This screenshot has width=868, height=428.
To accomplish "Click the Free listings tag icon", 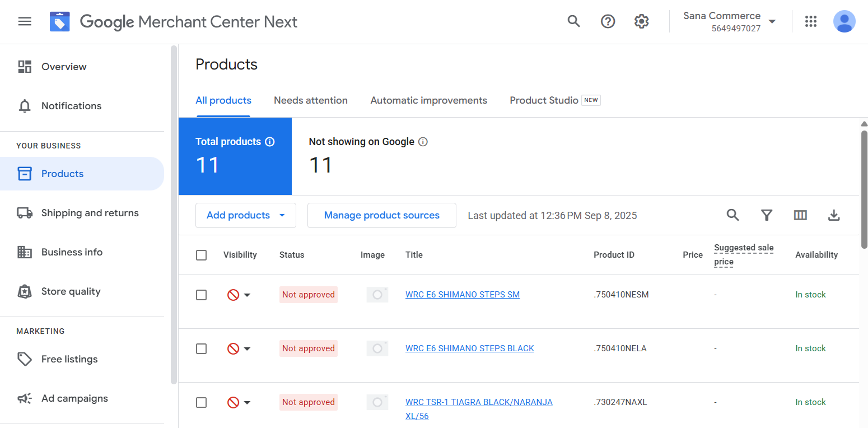I will [x=25, y=359].
